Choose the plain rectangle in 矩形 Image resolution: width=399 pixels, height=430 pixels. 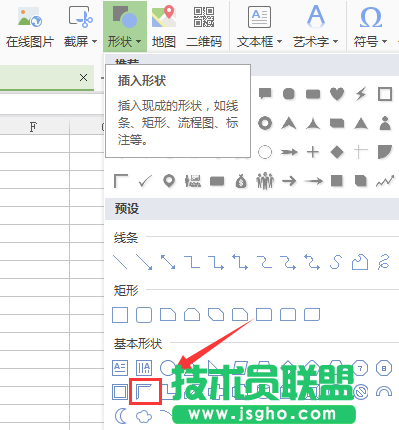click(x=120, y=315)
